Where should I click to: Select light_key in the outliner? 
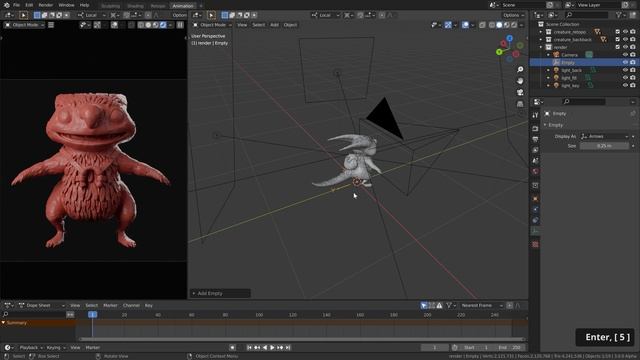(x=570, y=86)
